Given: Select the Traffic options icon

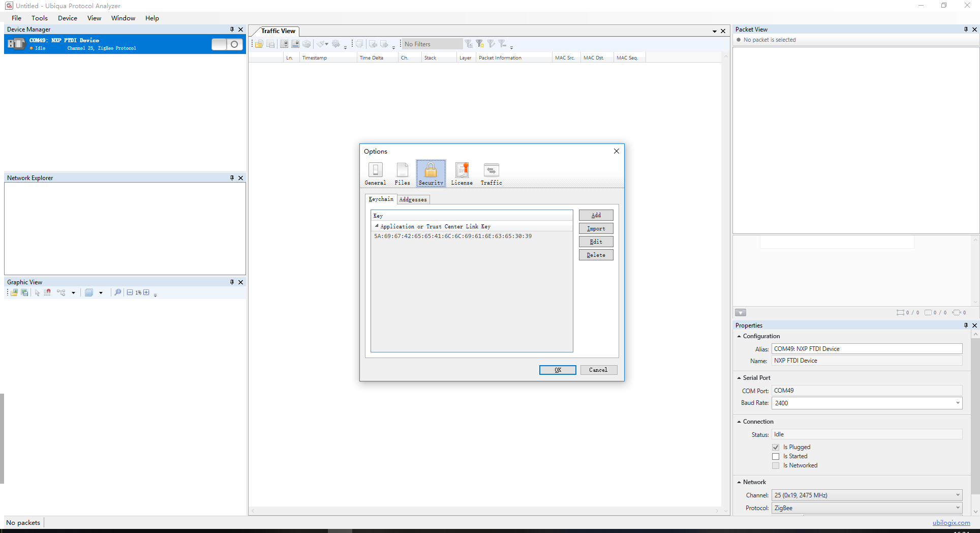Looking at the screenshot, I should click(491, 173).
